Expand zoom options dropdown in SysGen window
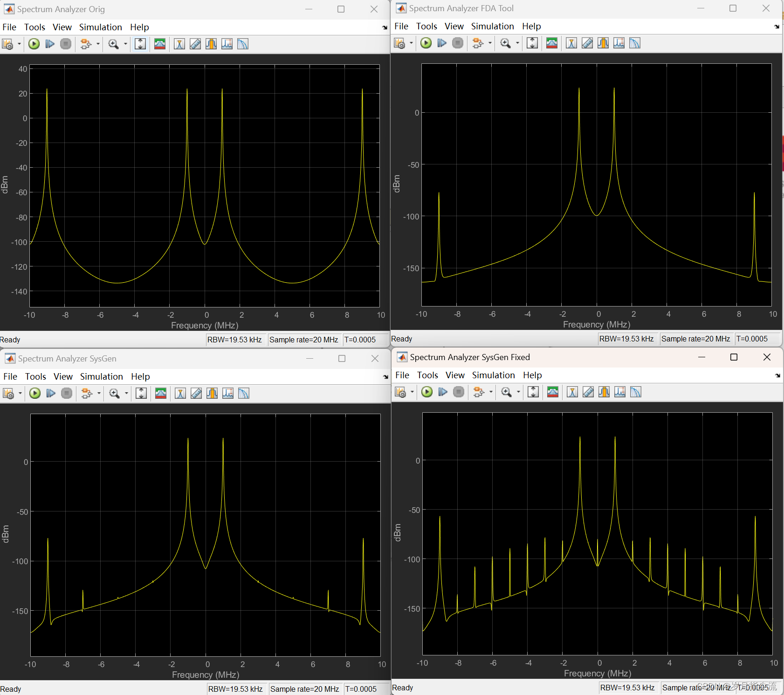The width and height of the screenshot is (784, 695). (x=126, y=393)
